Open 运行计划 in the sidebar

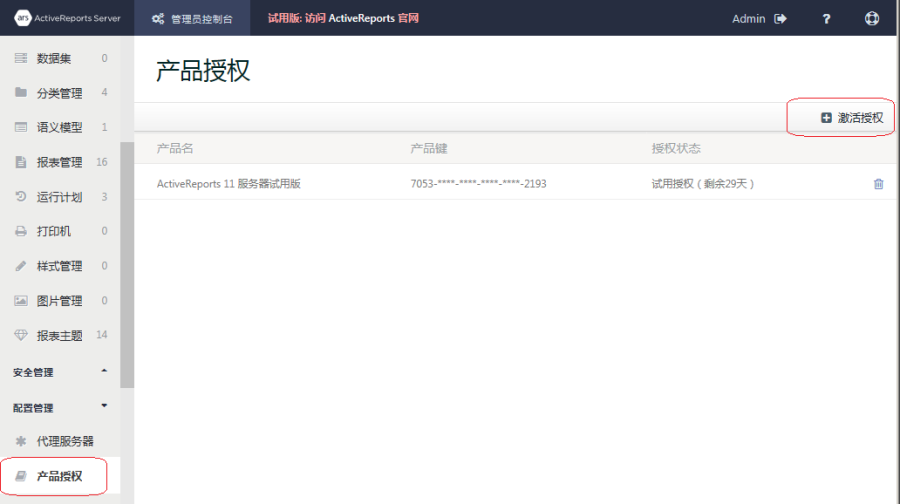tap(60, 197)
